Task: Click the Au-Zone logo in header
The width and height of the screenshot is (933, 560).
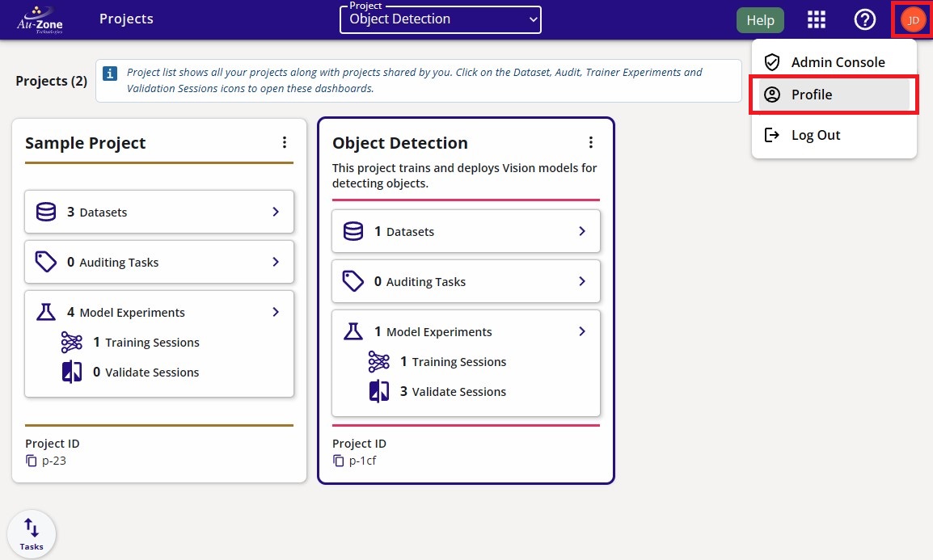Action: pyautogui.click(x=40, y=20)
